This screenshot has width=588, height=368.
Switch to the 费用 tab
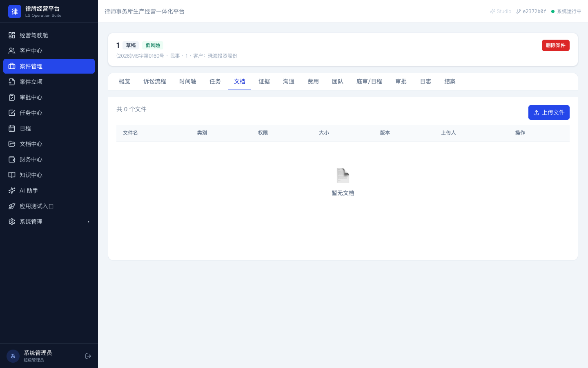(x=313, y=82)
